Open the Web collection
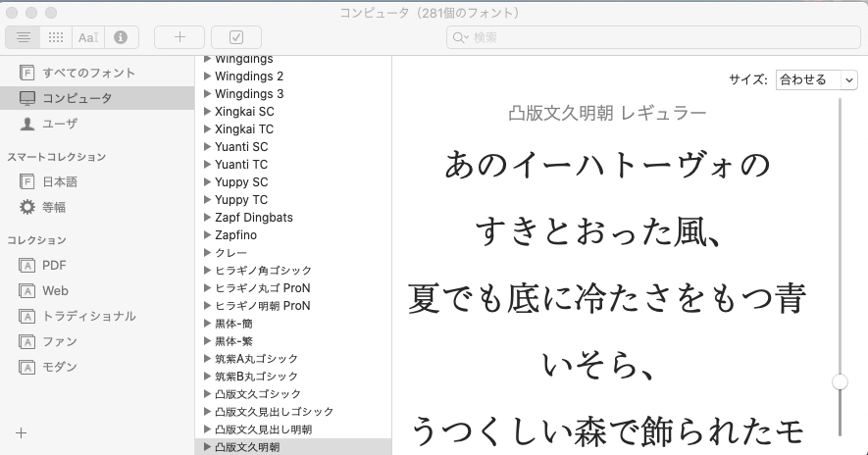This screenshot has height=455, width=868. pyautogui.click(x=97, y=290)
